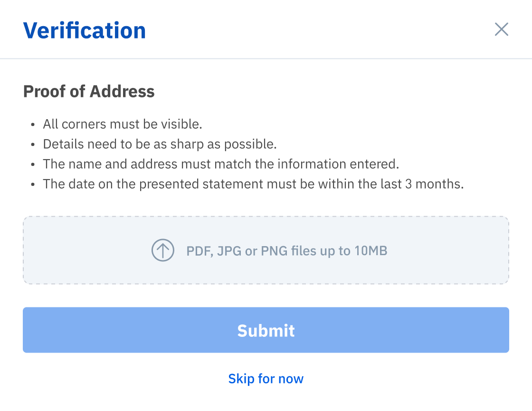Image resolution: width=532 pixels, height=411 pixels.
Task: Choose the 'Skip for now' link
Action: click(266, 379)
